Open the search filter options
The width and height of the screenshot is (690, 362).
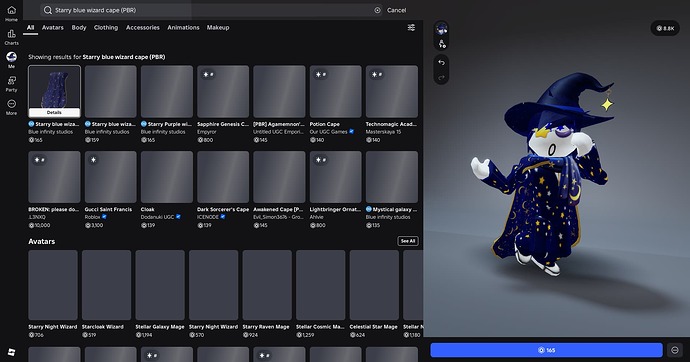point(411,27)
